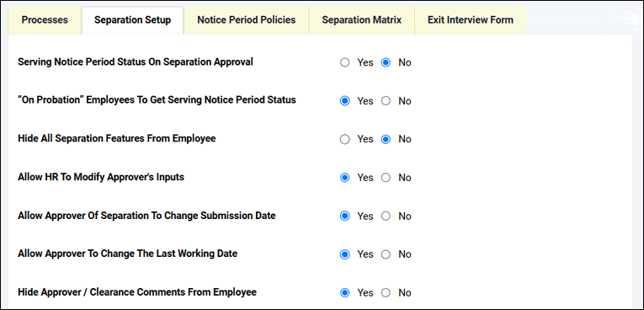Screen dimensions: 644x310
Task: Open the Processes tab
Action: [45, 20]
